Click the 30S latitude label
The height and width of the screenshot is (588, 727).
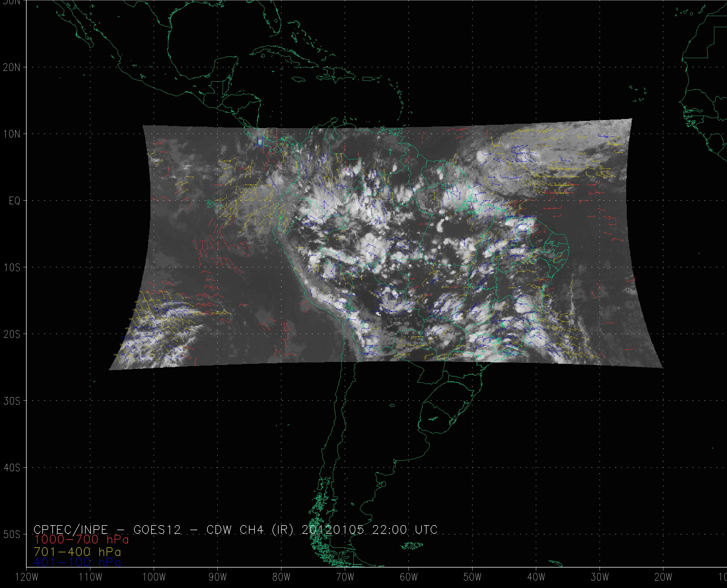pos(12,401)
